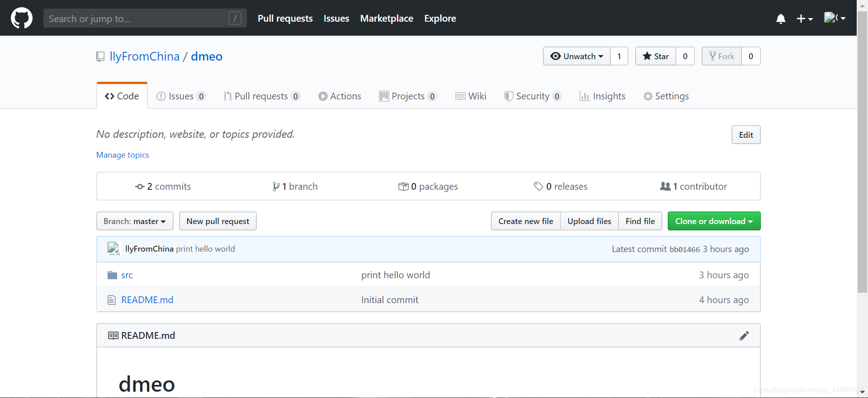Screen dimensions: 868x398
Task: Click the src folder icon
Action: click(112, 275)
